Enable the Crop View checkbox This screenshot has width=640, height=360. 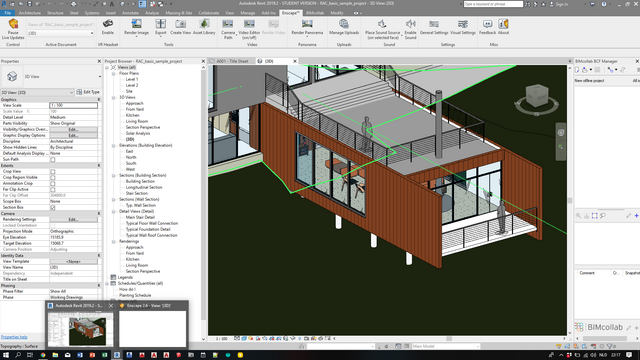coord(53,171)
